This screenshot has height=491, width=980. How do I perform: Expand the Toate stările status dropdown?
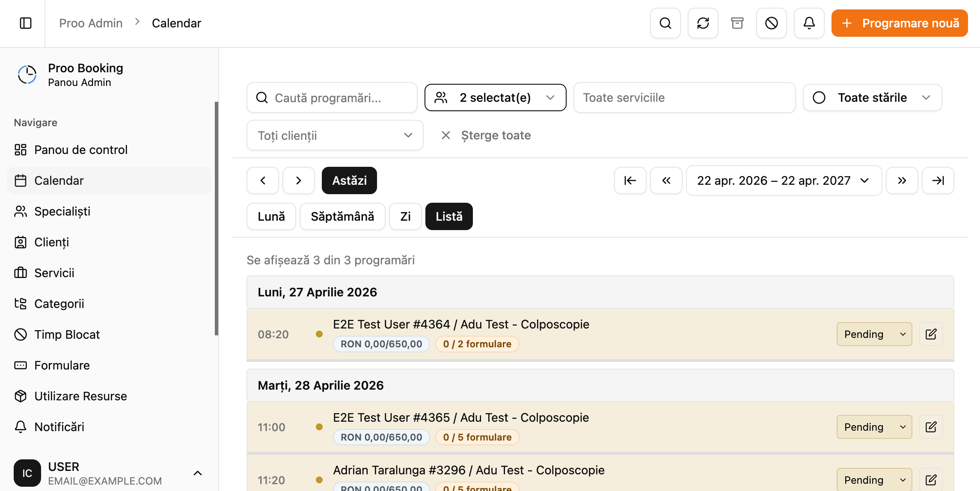pyautogui.click(x=872, y=98)
